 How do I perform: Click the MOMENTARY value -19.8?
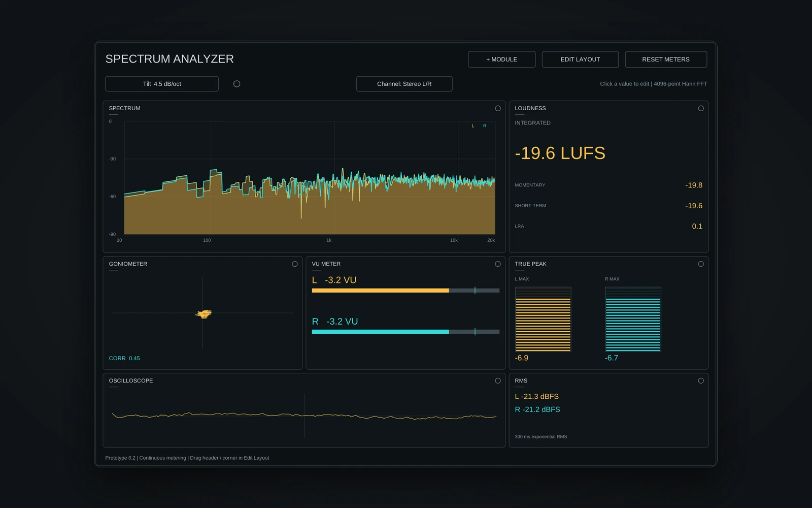(x=694, y=185)
